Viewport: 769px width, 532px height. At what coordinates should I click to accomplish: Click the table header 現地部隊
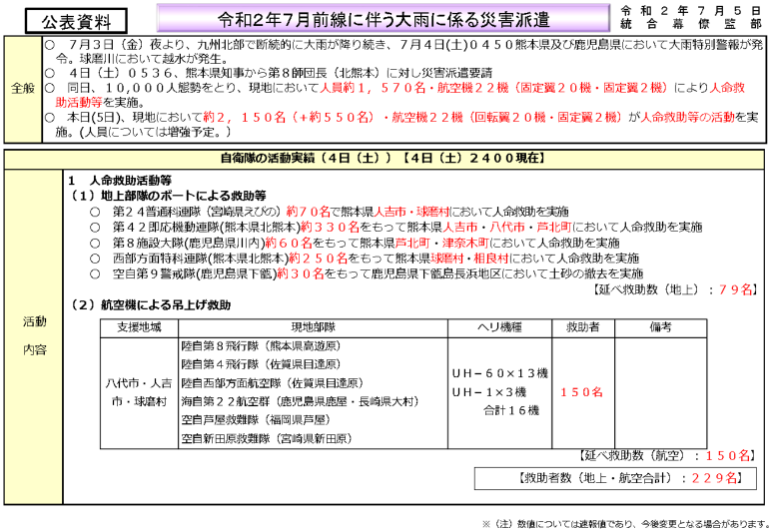click(313, 327)
